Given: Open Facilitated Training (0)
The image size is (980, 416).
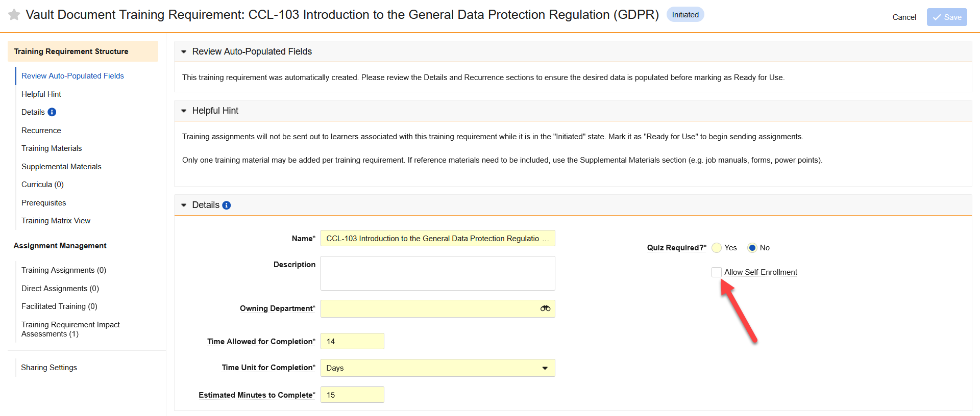Looking at the screenshot, I should [59, 306].
